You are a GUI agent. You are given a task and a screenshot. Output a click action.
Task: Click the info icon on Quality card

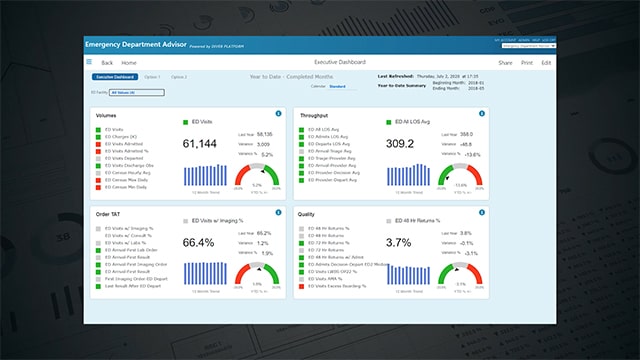click(482, 212)
